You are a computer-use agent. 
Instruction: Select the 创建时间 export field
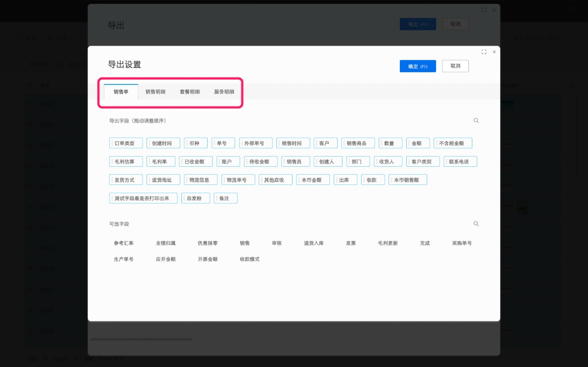coord(163,143)
